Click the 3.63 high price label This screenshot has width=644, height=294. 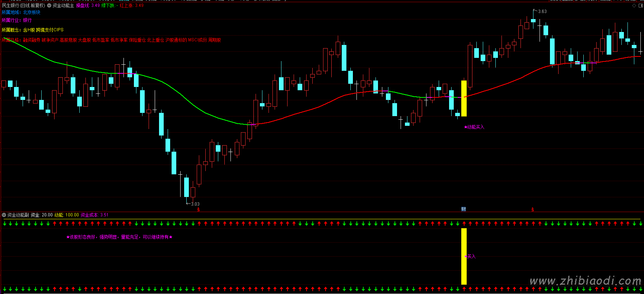coord(542,12)
